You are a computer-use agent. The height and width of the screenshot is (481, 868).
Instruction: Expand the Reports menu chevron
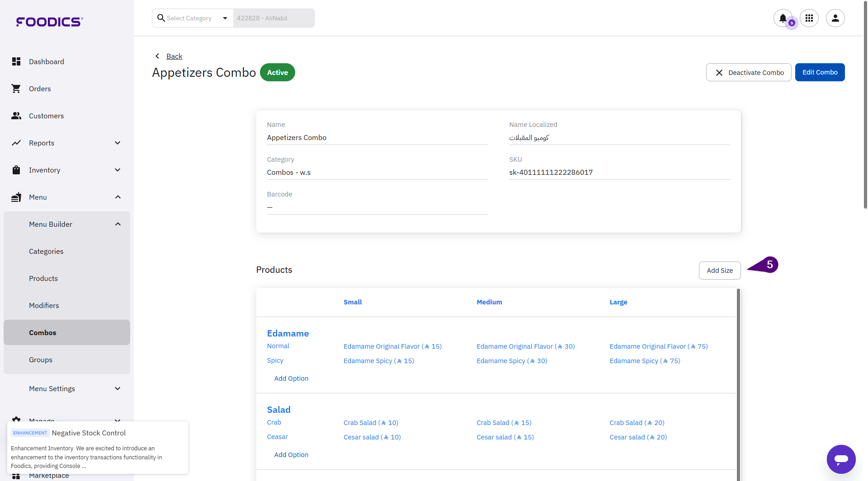(118, 143)
